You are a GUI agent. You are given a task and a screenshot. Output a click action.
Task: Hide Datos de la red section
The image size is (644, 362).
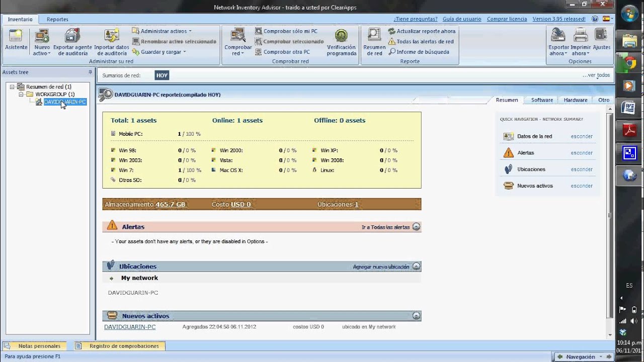(582, 136)
